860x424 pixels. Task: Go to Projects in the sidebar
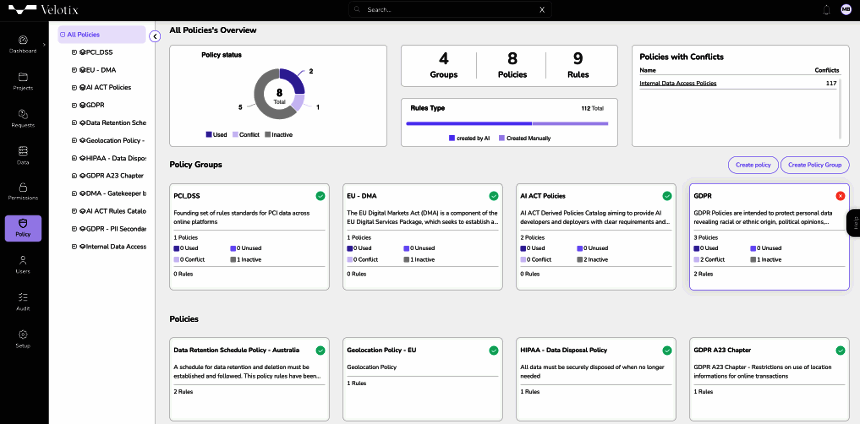[x=23, y=77]
